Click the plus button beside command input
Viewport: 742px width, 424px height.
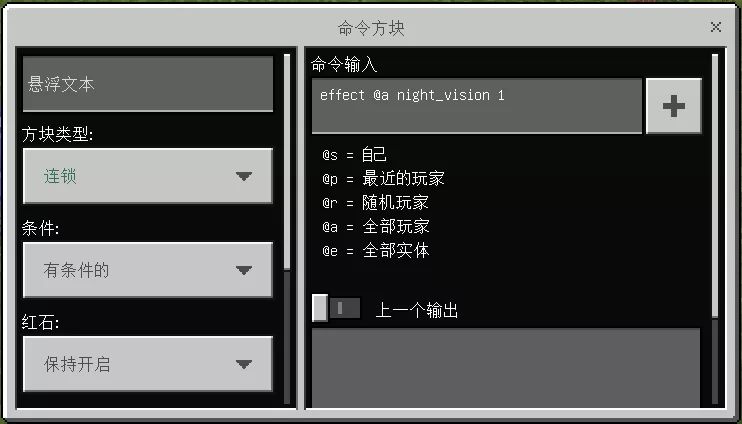click(673, 106)
